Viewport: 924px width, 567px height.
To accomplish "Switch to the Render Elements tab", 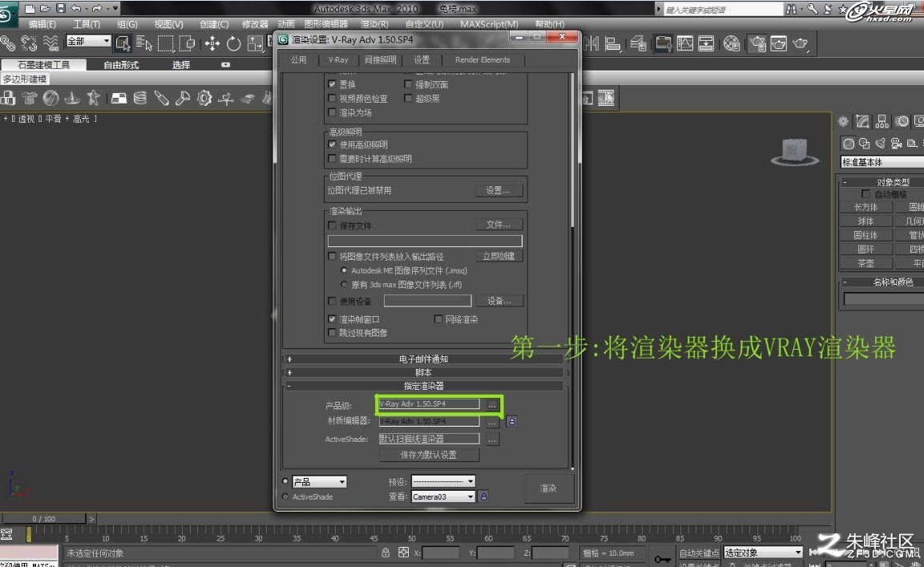I will (482, 59).
